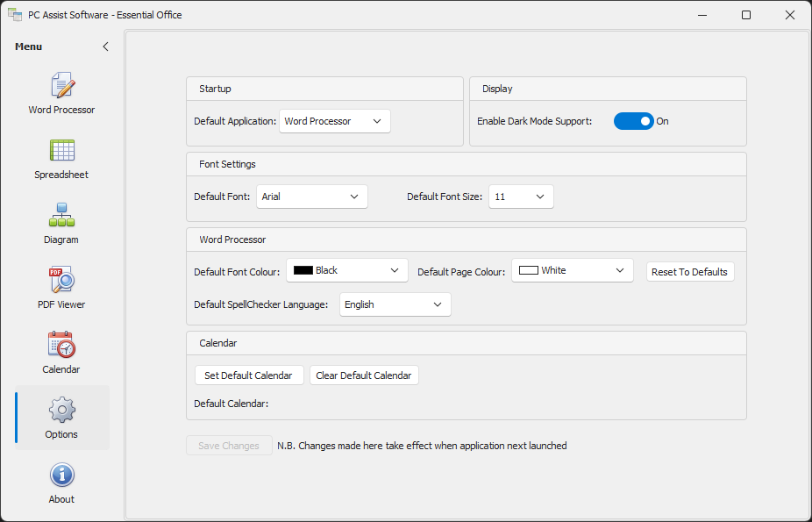Disable the Dark Mode Support toggle
Screen dimensions: 812x522
coord(633,121)
